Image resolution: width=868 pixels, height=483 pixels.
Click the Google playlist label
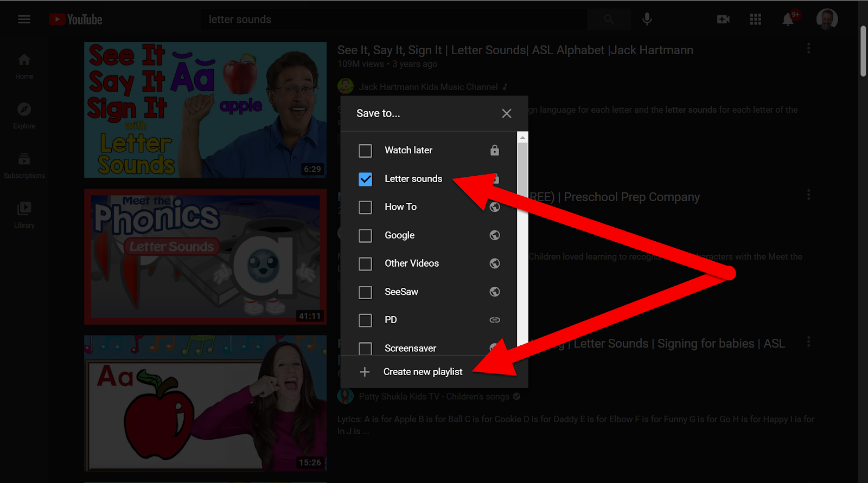[399, 235]
